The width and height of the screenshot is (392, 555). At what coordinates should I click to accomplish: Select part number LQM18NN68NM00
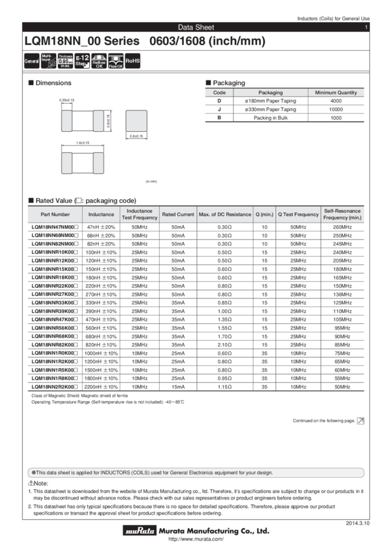coord(55,235)
